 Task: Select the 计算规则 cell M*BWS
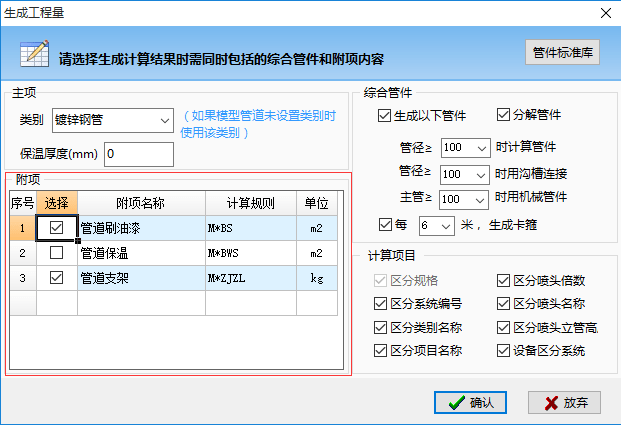coord(249,253)
